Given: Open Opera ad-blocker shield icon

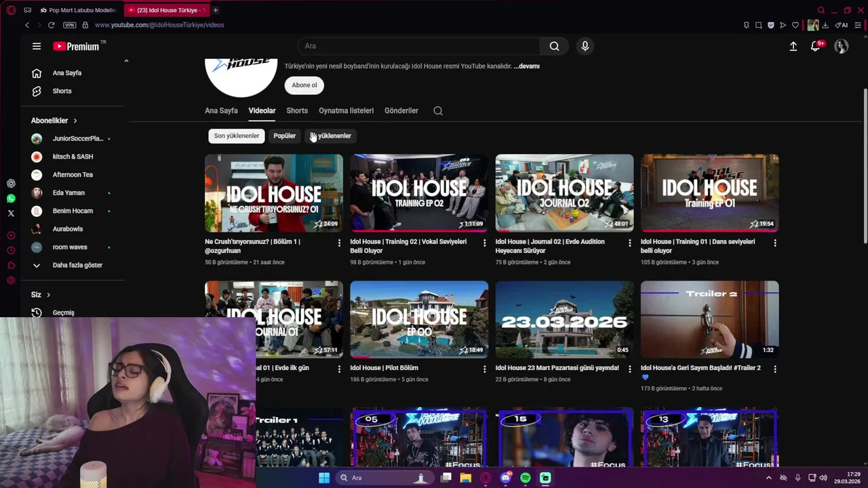Looking at the screenshot, I should 771,25.
